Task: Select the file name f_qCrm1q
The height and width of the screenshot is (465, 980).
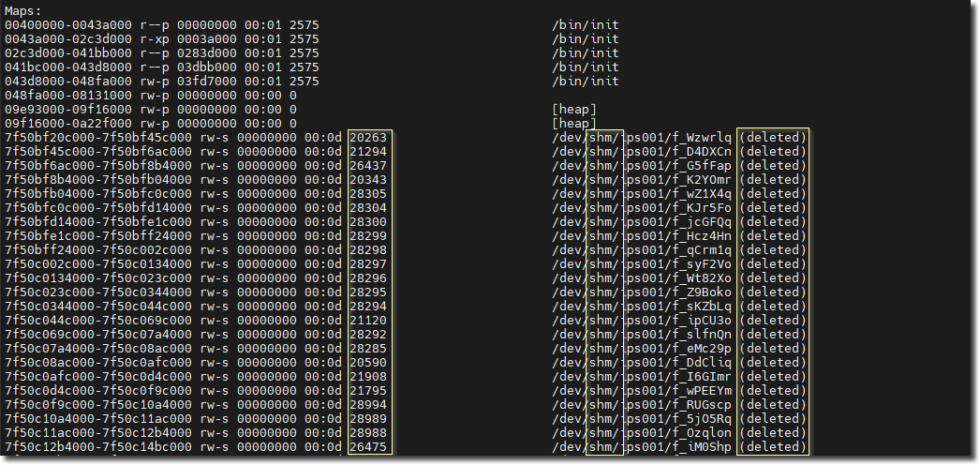Action: coord(702,250)
